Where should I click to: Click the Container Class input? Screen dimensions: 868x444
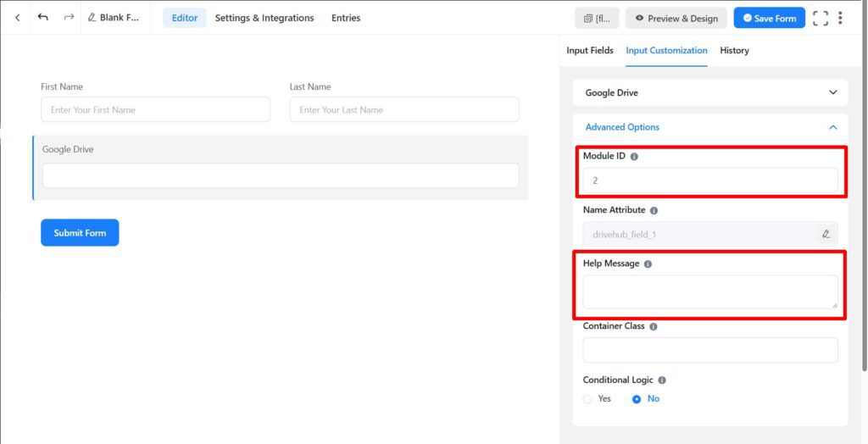click(x=710, y=351)
